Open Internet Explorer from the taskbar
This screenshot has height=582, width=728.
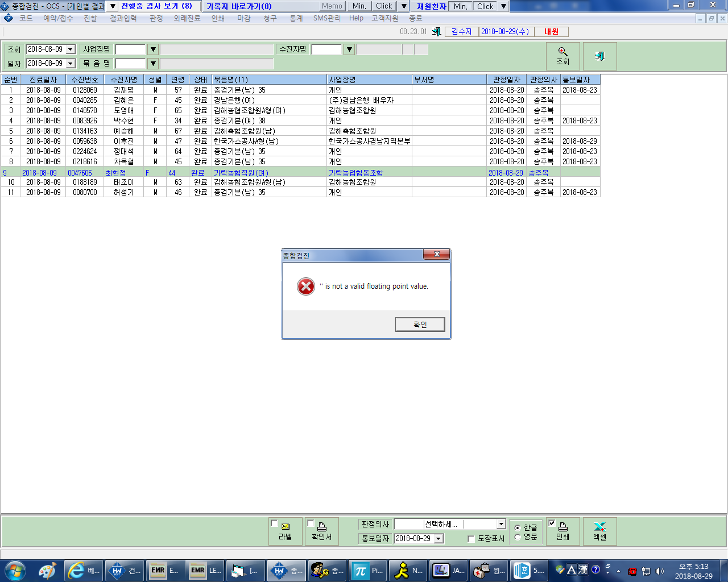coord(83,571)
